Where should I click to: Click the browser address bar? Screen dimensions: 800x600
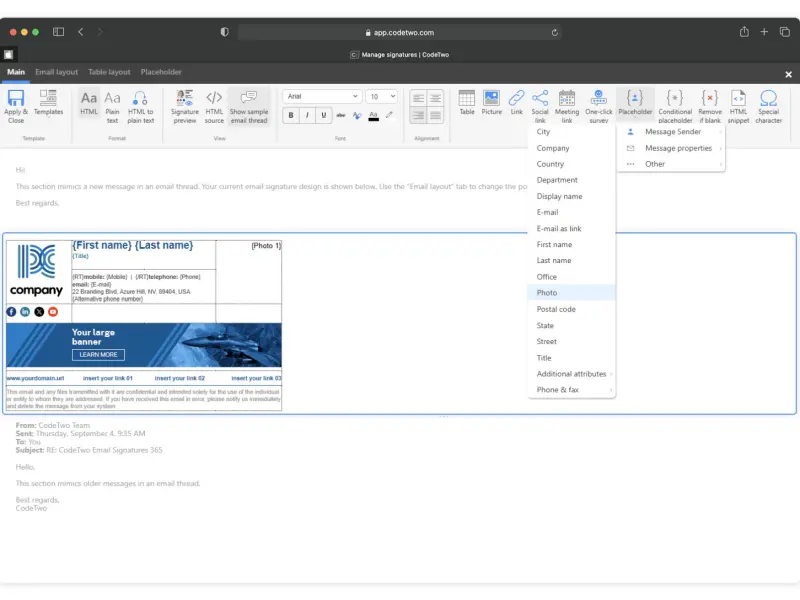click(398, 32)
